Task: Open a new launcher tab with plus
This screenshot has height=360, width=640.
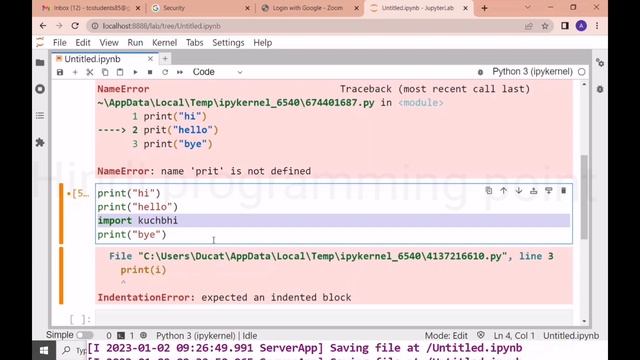Action: coord(165,59)
